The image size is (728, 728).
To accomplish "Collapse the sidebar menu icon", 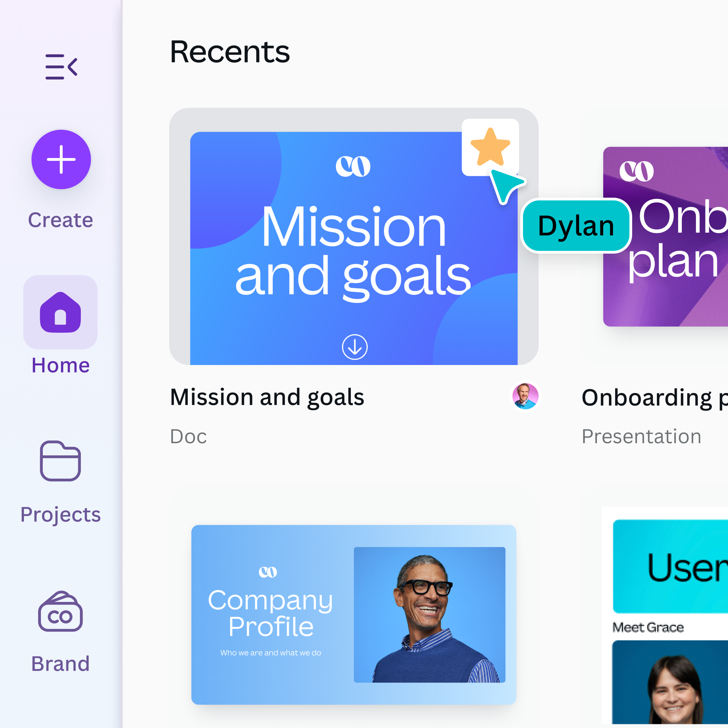I will click(61, 67).
